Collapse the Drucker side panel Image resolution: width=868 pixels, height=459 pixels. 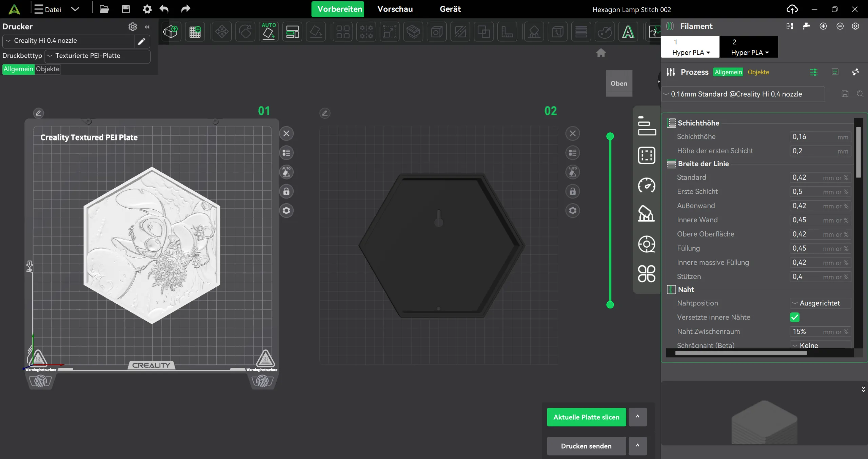[147, 26]
